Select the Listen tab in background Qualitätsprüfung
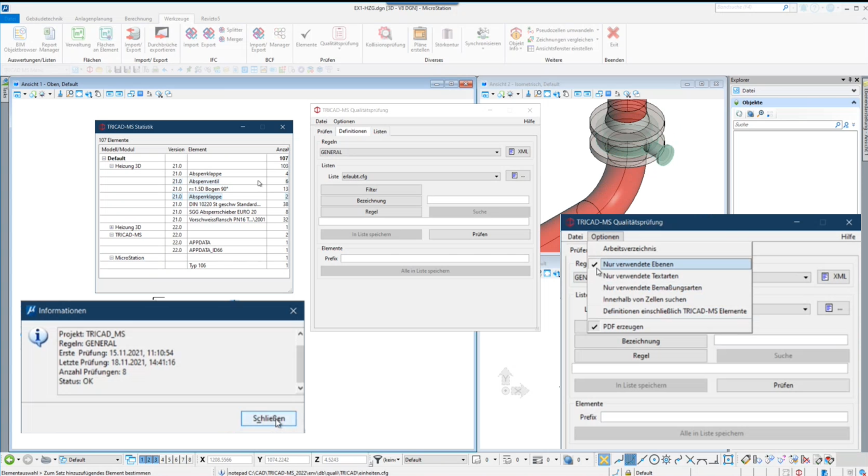This screenshot has width=868, height=476. 380,132
